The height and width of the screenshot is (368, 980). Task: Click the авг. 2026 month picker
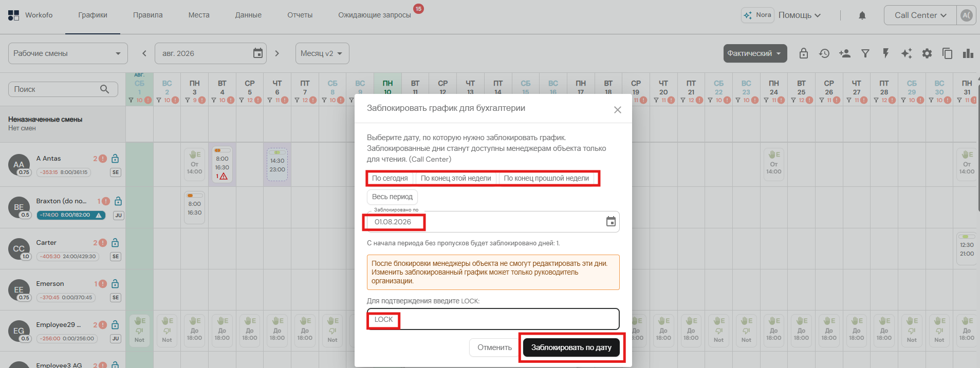coord(211,53)
